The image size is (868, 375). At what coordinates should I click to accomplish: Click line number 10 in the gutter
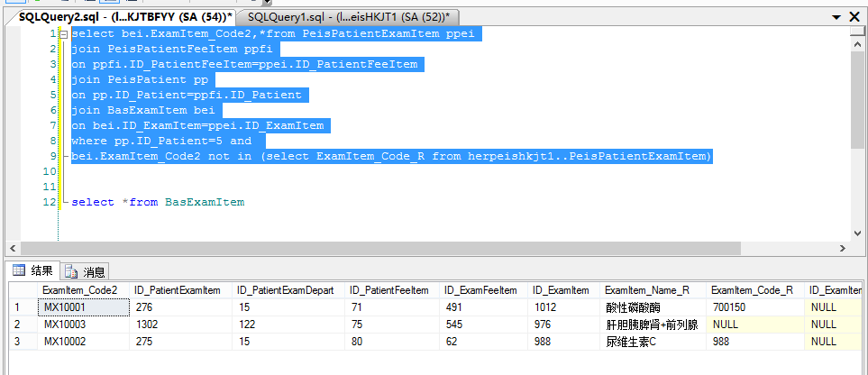pos(50,171)
